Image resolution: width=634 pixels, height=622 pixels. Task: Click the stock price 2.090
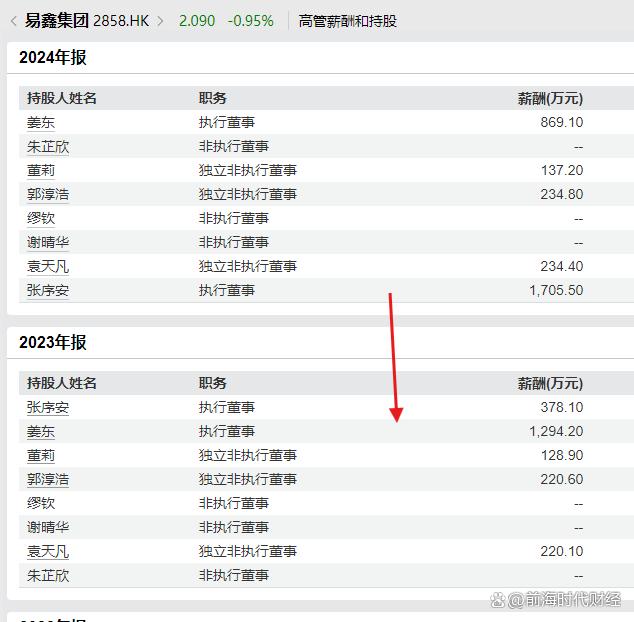[197, 21]
